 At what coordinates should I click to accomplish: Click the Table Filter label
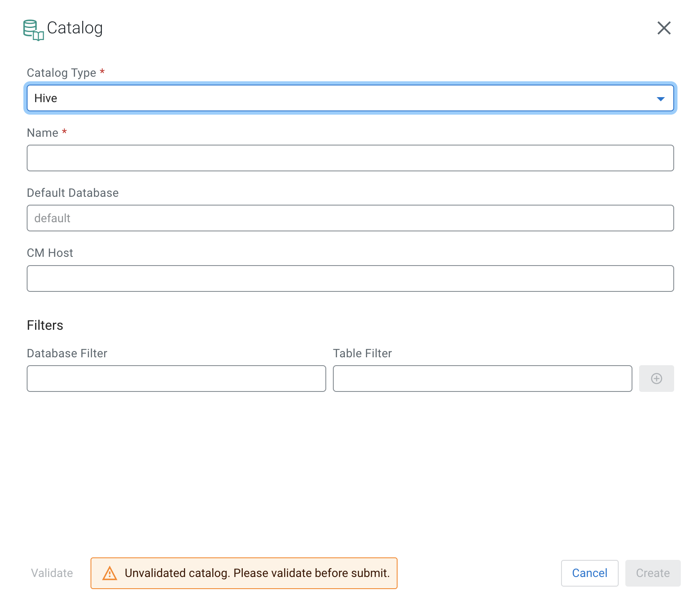click(x=362, y=354)
